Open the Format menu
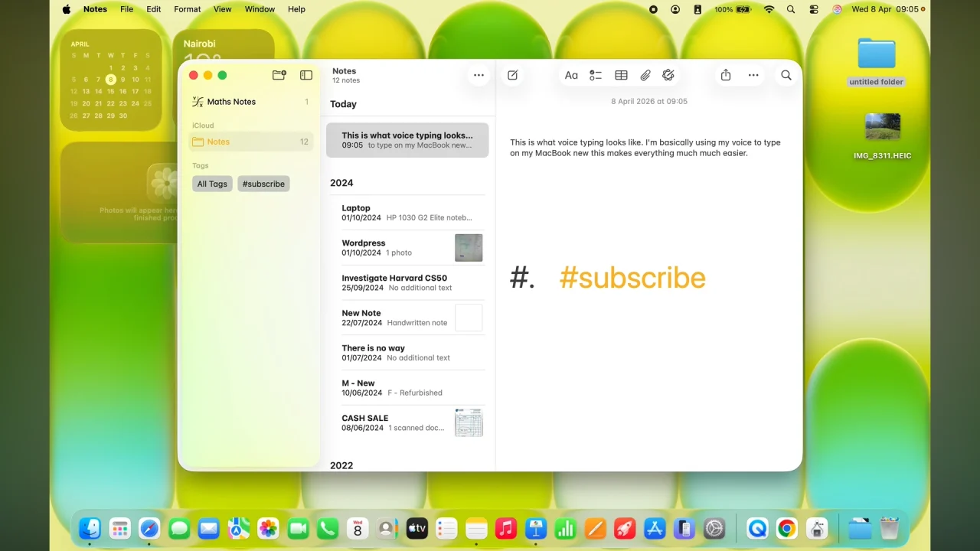Screen dimensions: 980x551 point(187,9)
